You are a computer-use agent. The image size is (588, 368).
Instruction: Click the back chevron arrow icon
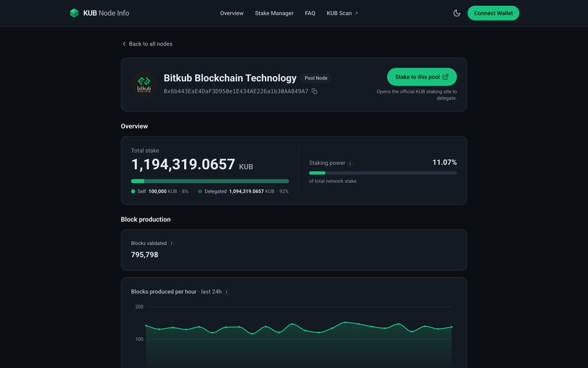pos(124,44)
